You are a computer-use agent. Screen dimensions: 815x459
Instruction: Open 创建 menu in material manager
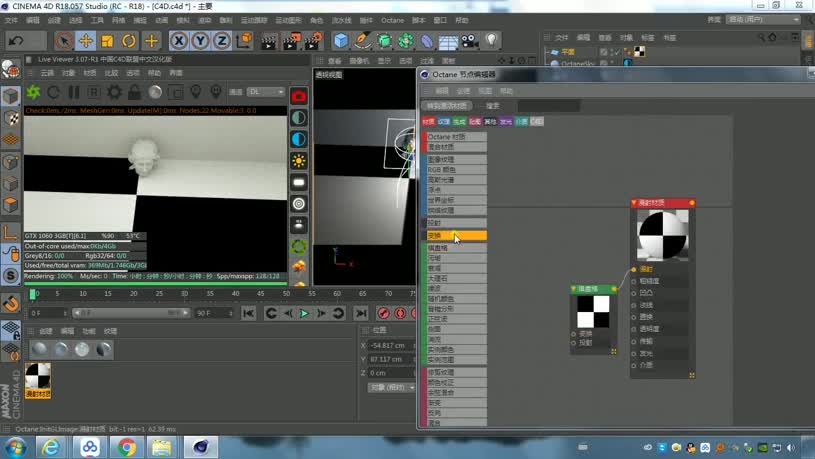[x=46, y=331]
